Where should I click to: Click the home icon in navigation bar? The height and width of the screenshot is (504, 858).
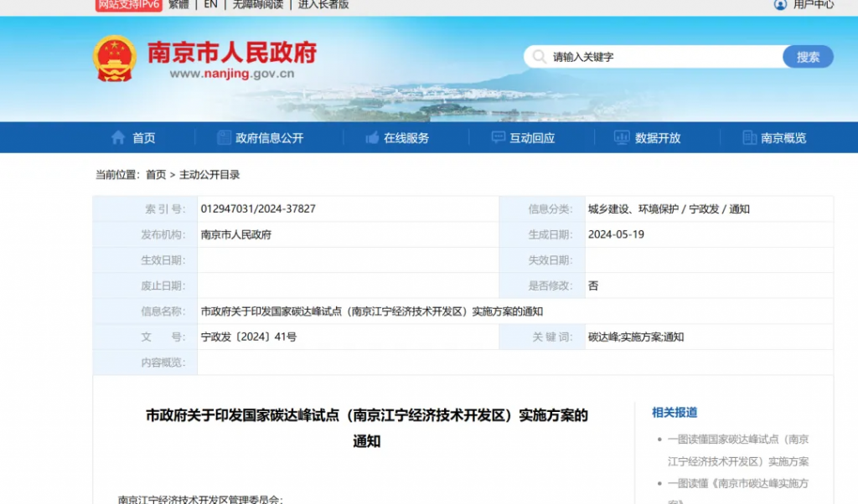pos(118,138)
